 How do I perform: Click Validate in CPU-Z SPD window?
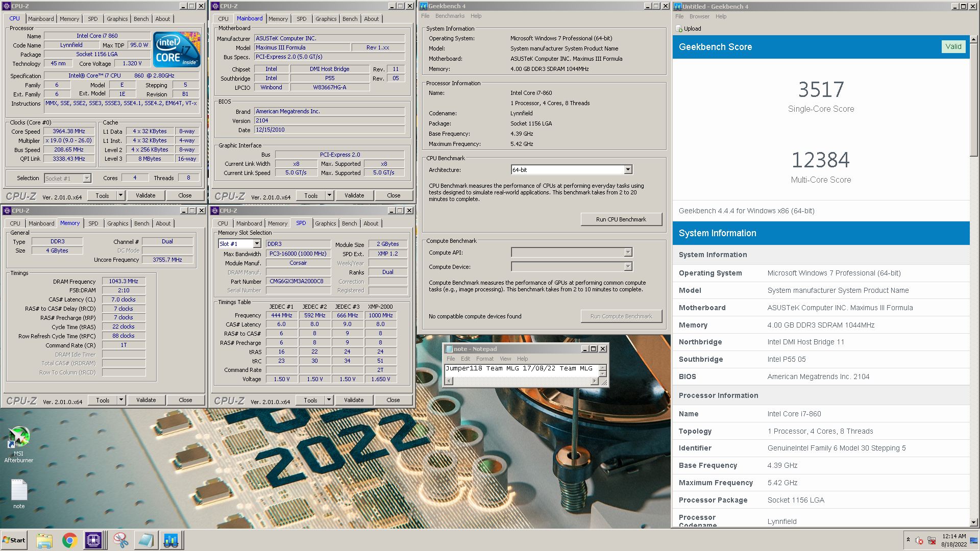point(354,400)
